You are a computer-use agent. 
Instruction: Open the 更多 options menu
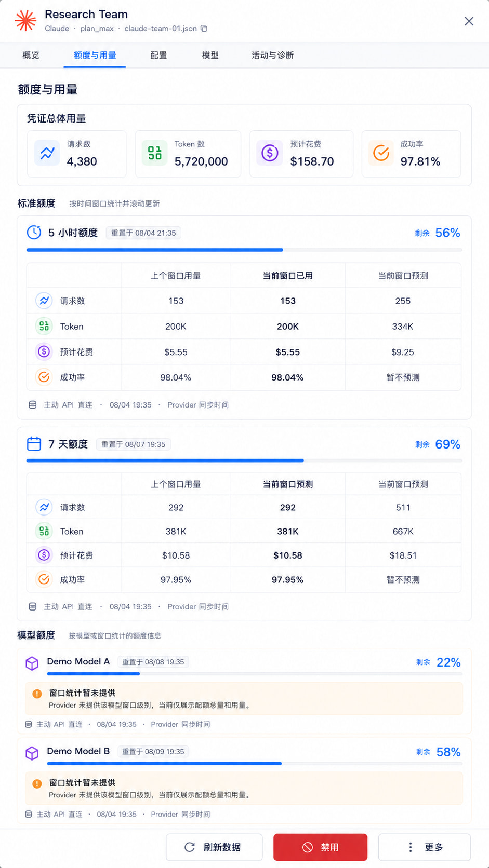pos(425,847)
